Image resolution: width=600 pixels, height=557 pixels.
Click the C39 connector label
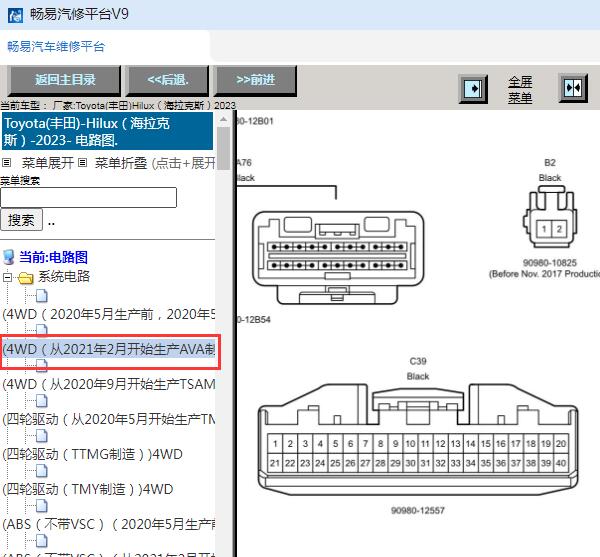pos(418,362)
